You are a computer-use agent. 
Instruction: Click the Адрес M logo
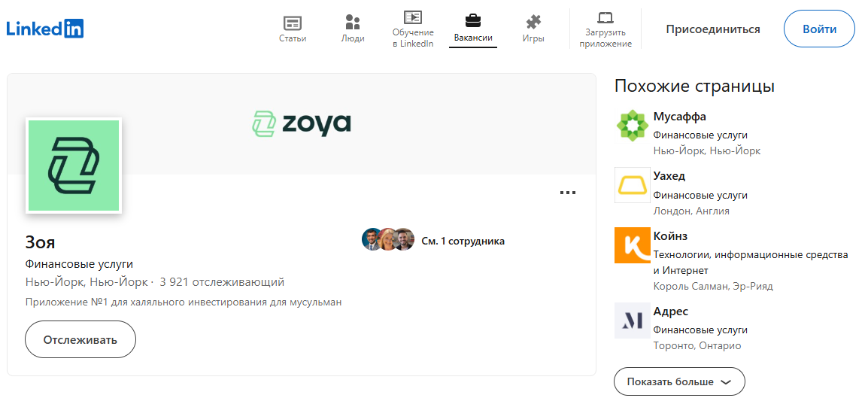632,321
